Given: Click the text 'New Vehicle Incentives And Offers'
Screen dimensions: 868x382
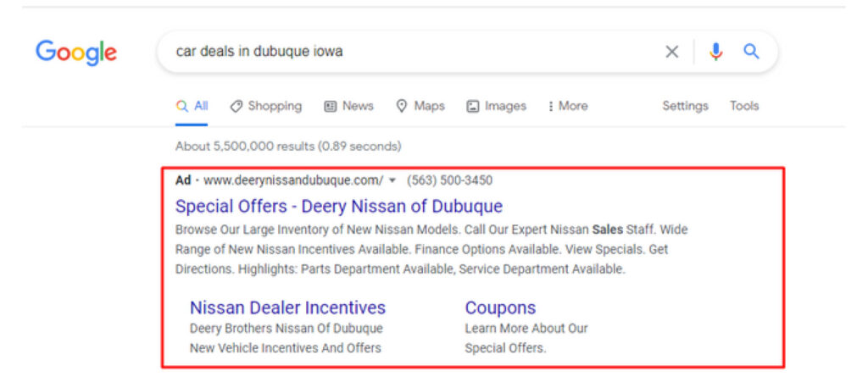Looking at the screenshot, I should pyautogui.click(x=286, y=348).
